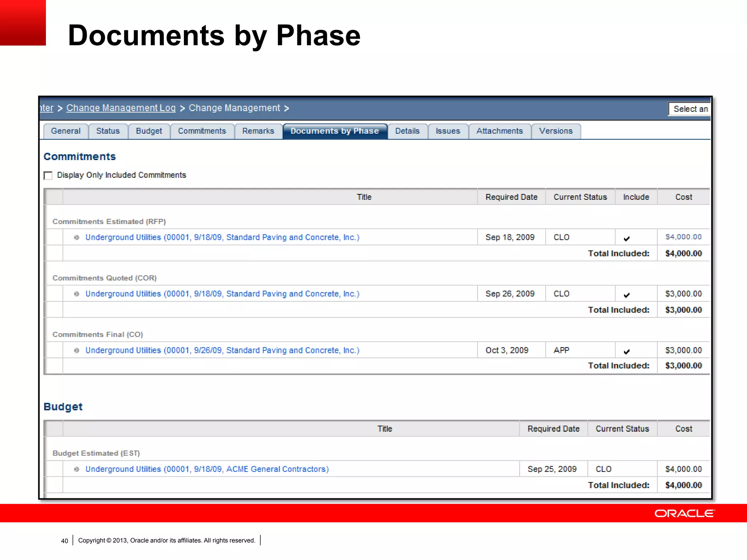Click the bullet icon in the RFP commitment row
The width and height of the screenshot is (747, 560).
77,238
